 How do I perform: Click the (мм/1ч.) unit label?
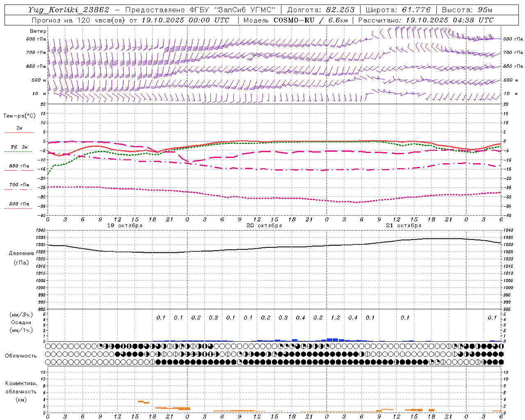[x=21, y=330]
